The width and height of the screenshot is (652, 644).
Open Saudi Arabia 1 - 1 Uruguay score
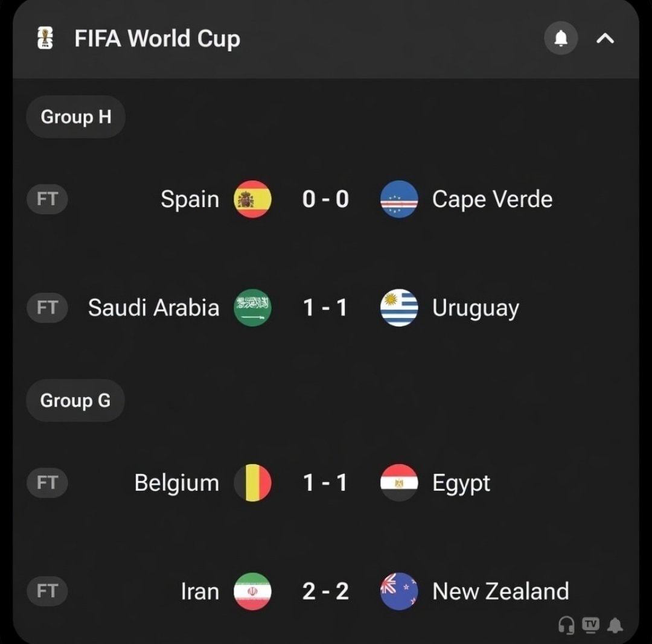point(325,308)
